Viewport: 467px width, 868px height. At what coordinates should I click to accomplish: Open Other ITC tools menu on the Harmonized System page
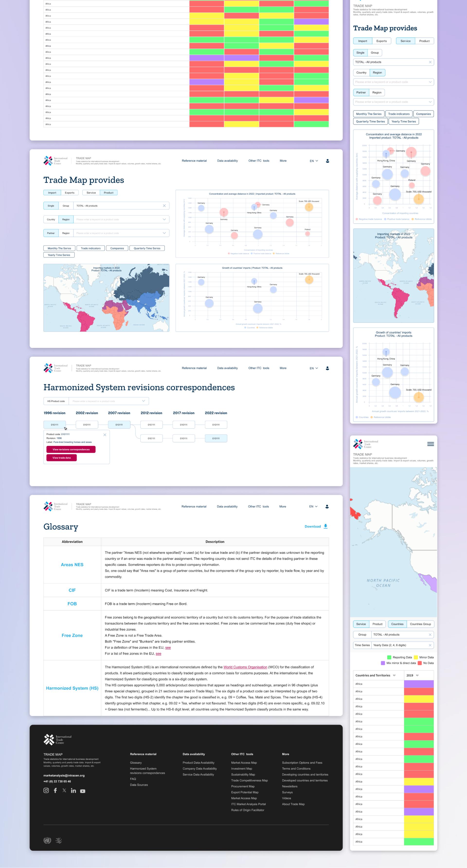coord(259,368)
